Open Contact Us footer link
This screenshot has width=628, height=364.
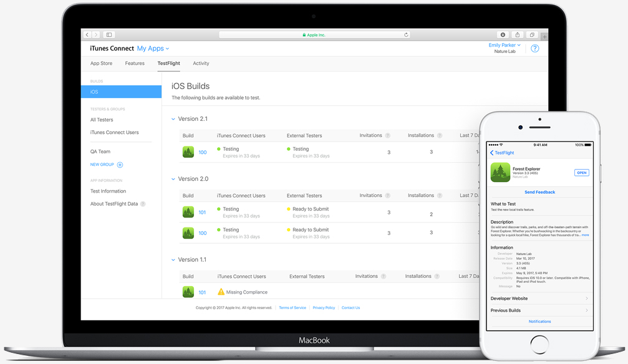tap(351, 307)
